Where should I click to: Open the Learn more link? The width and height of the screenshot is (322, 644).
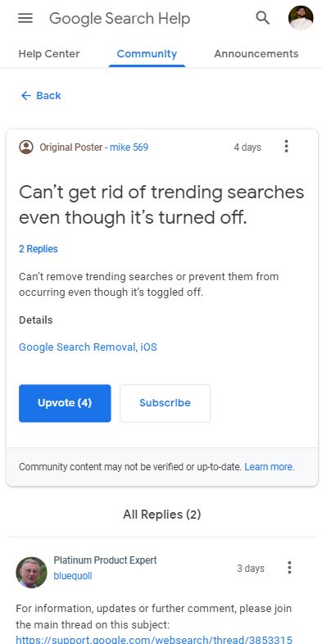270,467
